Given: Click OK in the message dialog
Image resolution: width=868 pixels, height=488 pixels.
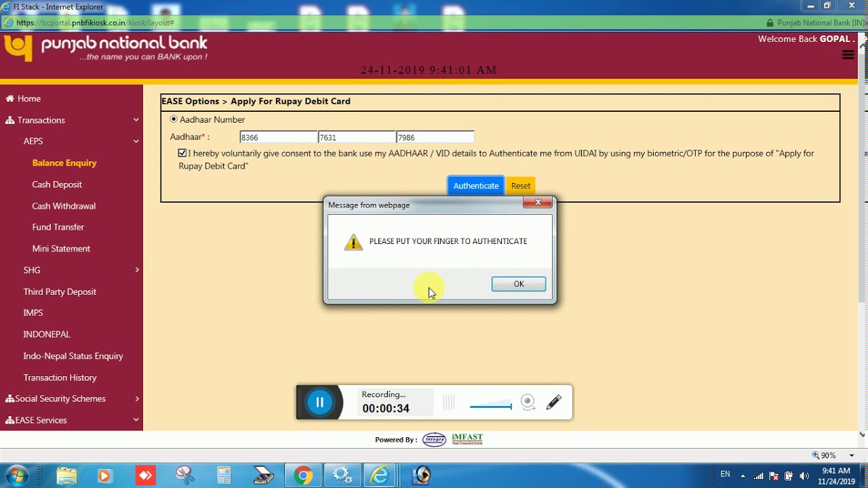Looking at the screenshot, I should tap(519, 284).
